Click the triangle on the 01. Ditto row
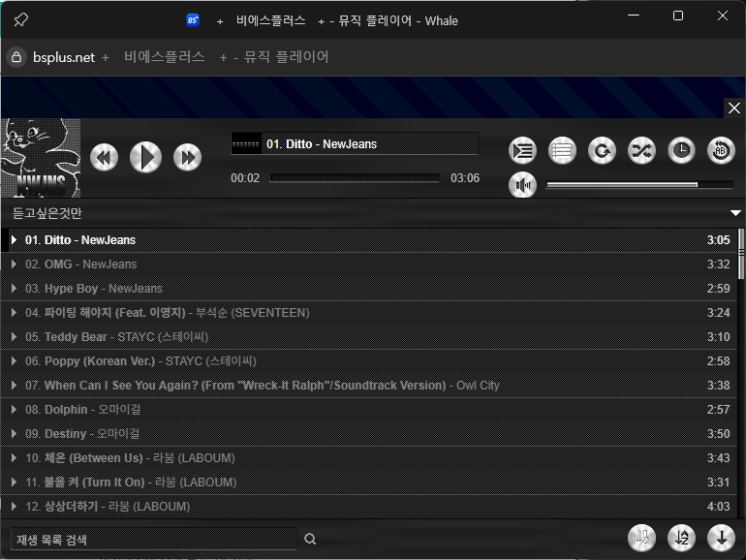Screen dimensions: 746x560 click(x=14, y=240)
